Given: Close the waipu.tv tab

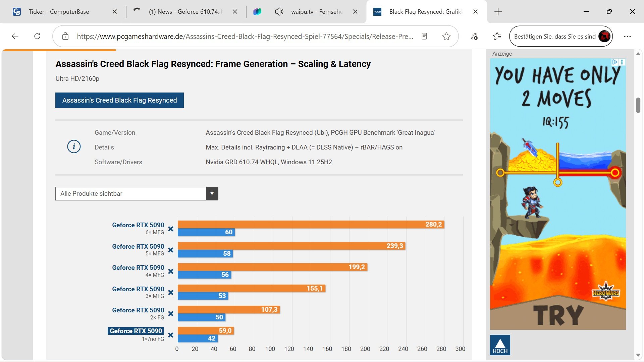Looking at the screenshot, I should [x=355, y=12].
